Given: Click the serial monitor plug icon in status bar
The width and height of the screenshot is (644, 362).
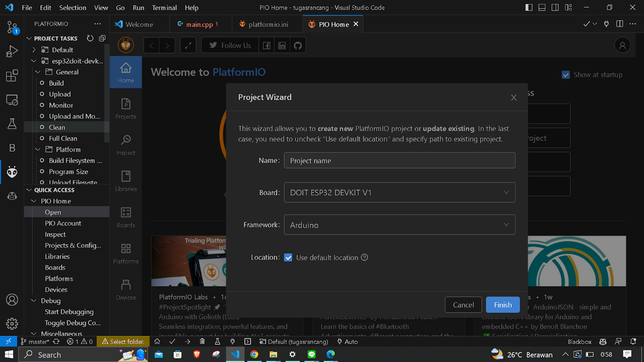Looking at the screenshot, I should click(x=232, y=342).
